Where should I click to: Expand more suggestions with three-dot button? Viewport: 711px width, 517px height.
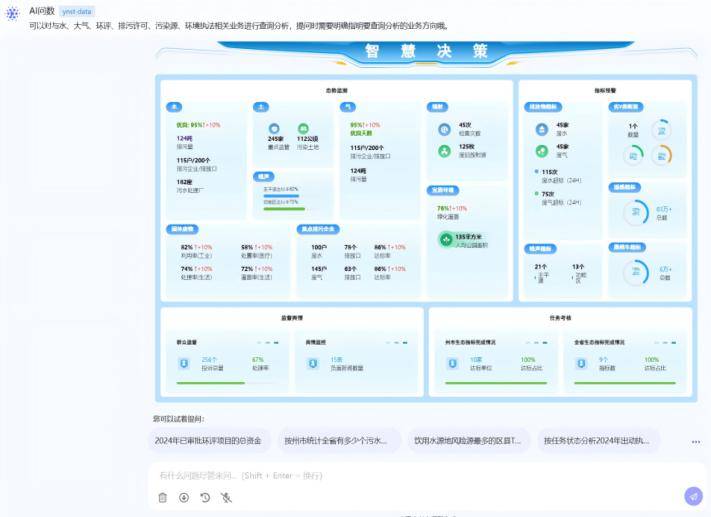(x=696, y=441)
